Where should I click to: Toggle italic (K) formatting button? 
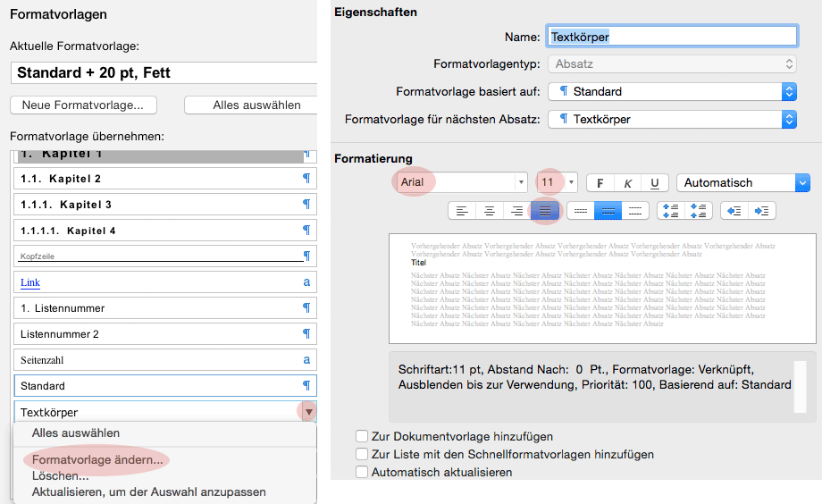point(627,182)
